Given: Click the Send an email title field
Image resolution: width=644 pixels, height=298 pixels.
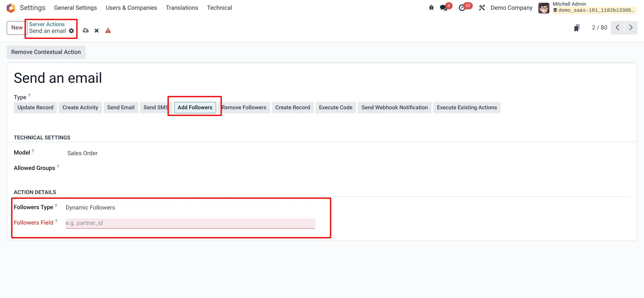Looking at the screenshot, I should (58, 78).
